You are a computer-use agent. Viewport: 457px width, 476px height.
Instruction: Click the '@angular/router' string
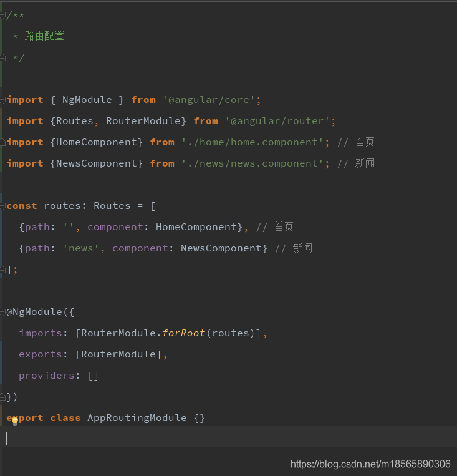point(277,121)
